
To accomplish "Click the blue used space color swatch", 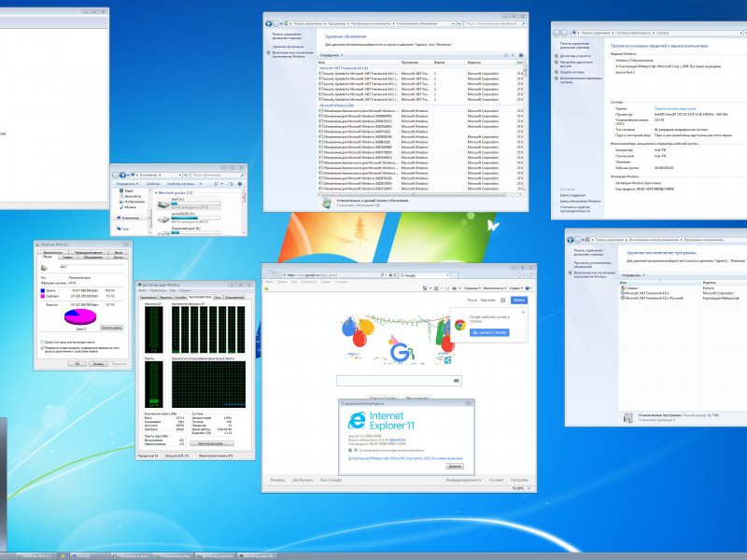I will click(x=42, y=290).
